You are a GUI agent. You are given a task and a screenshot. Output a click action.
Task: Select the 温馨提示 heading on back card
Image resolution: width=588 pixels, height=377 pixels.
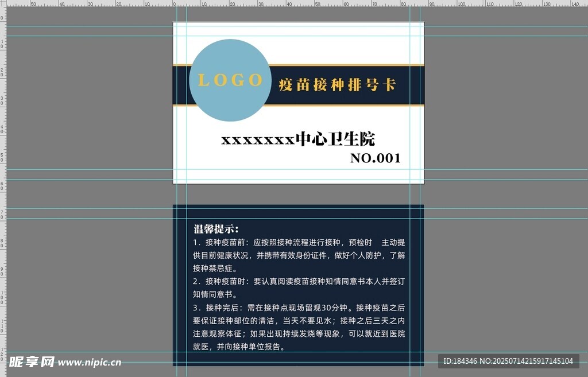pyautogui.click(x=215, y=229)
